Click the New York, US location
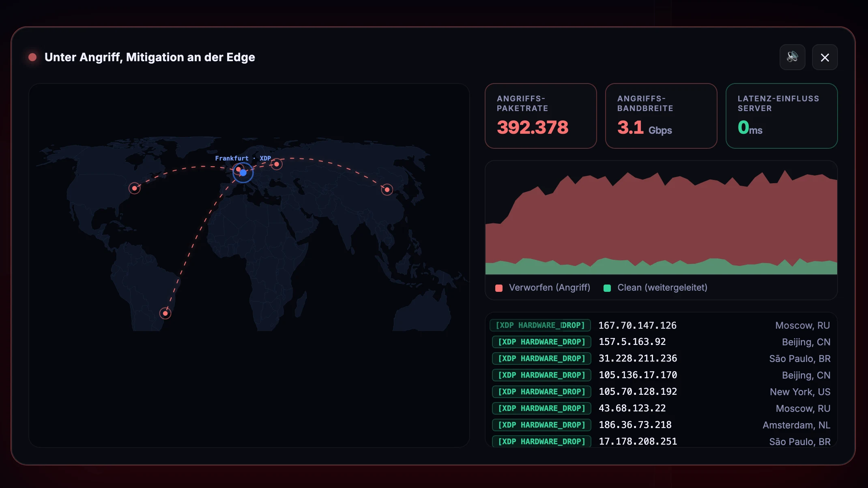The image size is (868, 488). pos(800,392)
